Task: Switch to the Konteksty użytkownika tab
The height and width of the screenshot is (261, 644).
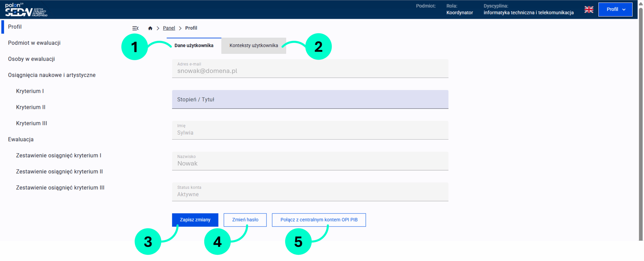Action: [254, 45]
